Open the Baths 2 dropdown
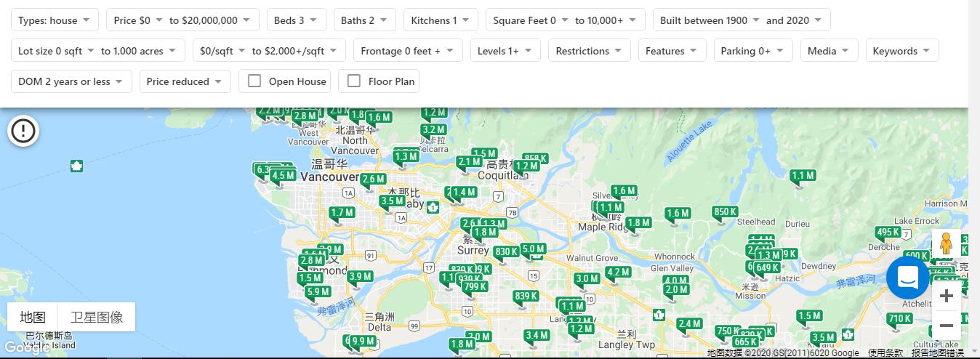Screen dimensions: 980x359 364,20
